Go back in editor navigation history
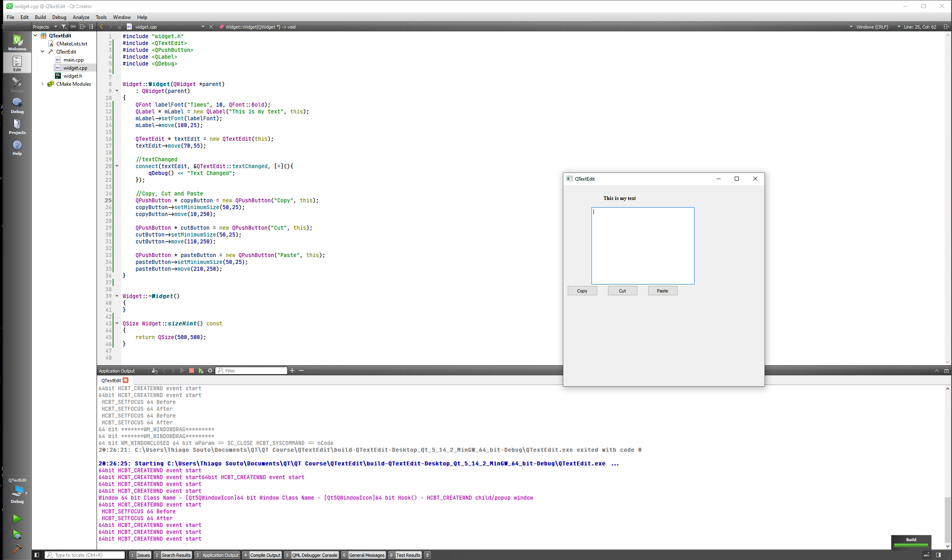The height and width of the screenshot is (560, 952). 101,27
